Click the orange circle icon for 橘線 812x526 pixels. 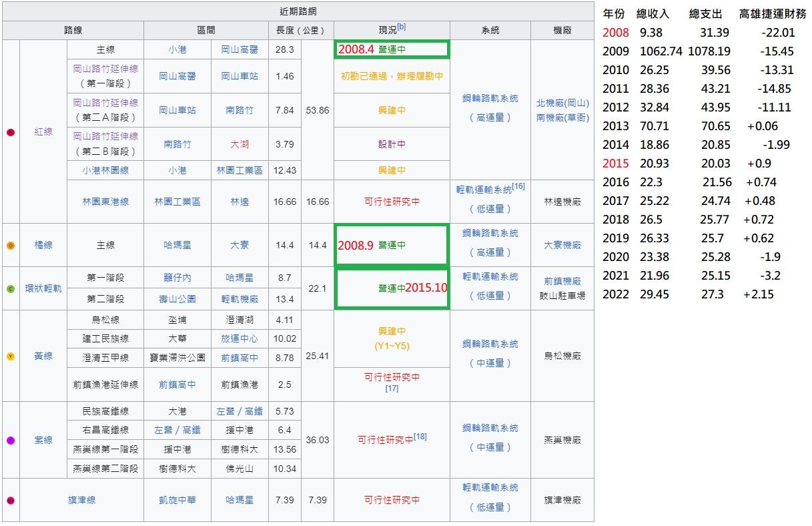tap(11, 246)
